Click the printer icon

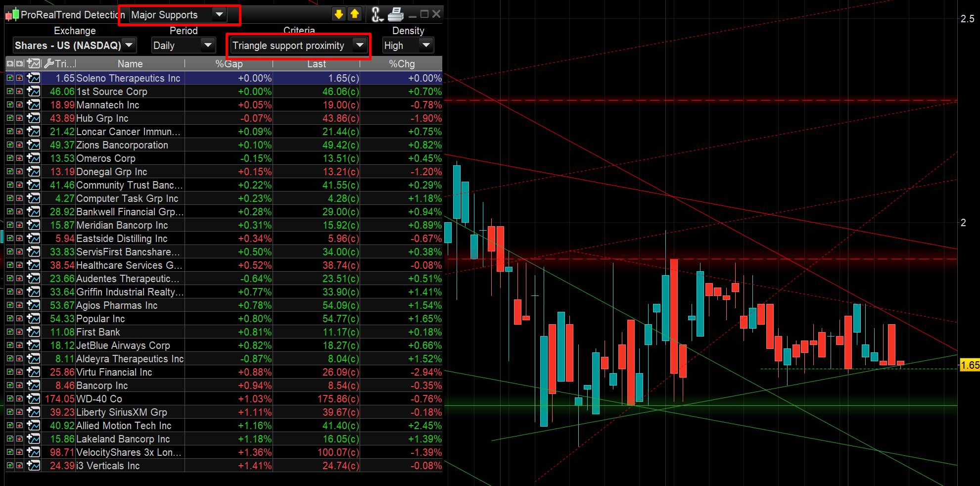click(x=395, y=14)
